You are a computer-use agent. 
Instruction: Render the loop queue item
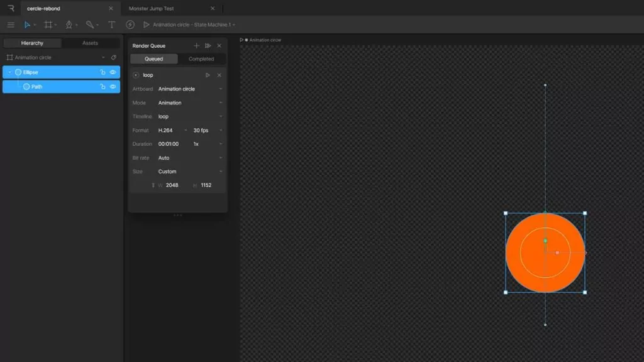click(208, 75)
